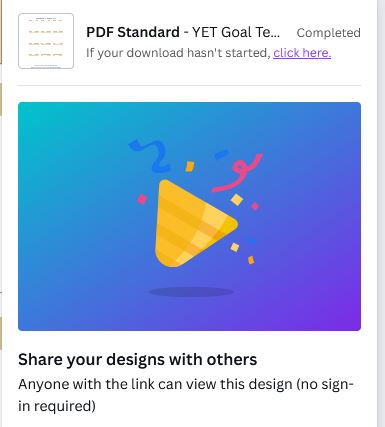Select the 'PDF Standard' download title
This screenshot has height=427, width=385.
133,32
